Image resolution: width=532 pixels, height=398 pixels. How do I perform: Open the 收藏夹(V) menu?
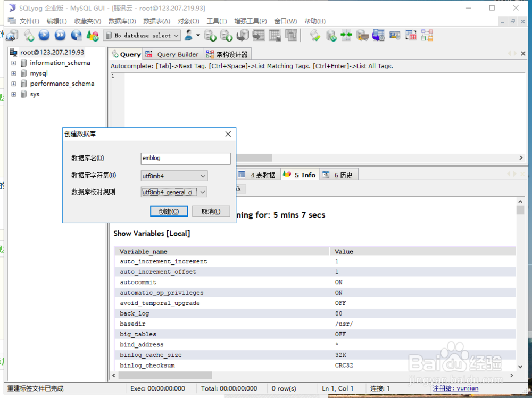pyautogui.click(x=88, y=21)
